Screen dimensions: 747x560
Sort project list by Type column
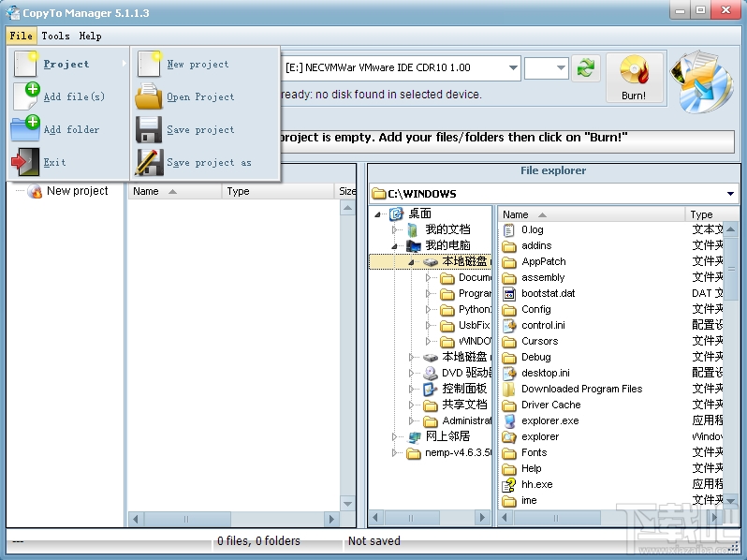click(x=278, y=191)
